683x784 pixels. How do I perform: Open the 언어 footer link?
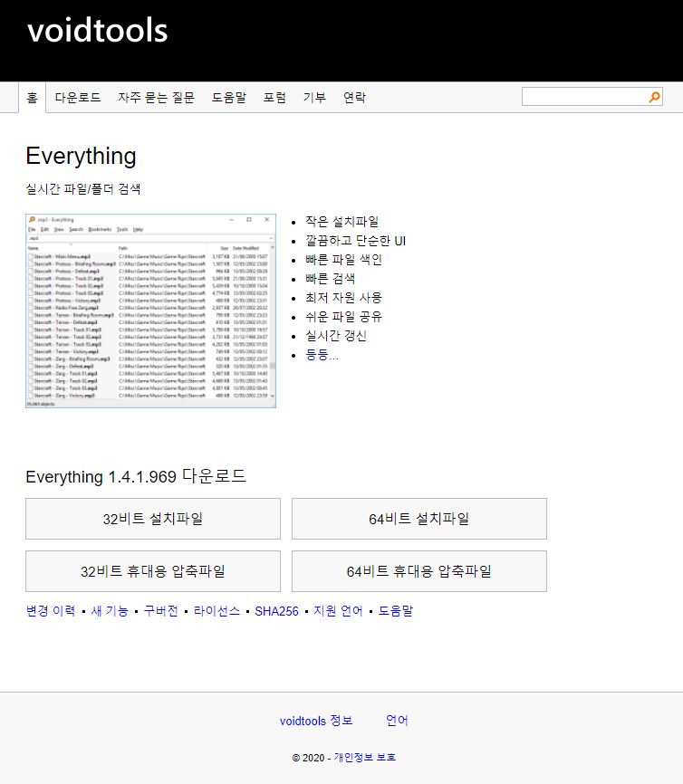(397, 721)
